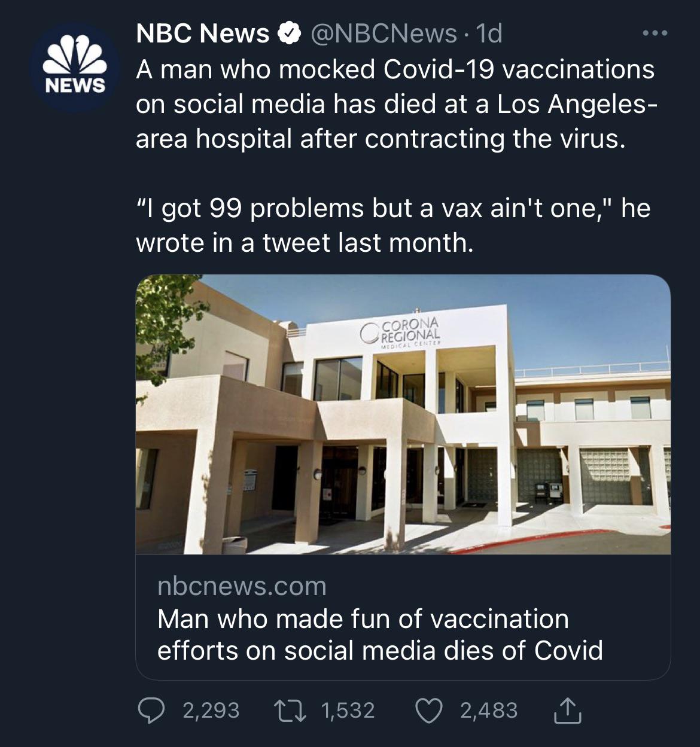Screen dimensions: 700x747
Task: Open the NBC News profile avatar
Action: pos(75,68)
